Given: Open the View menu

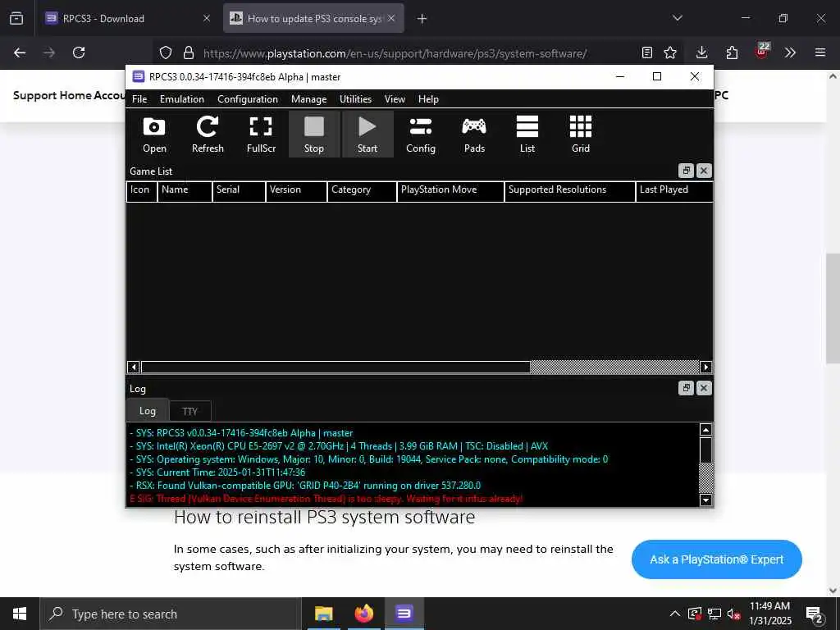Looking at the screenshot, I should (395, 99).
